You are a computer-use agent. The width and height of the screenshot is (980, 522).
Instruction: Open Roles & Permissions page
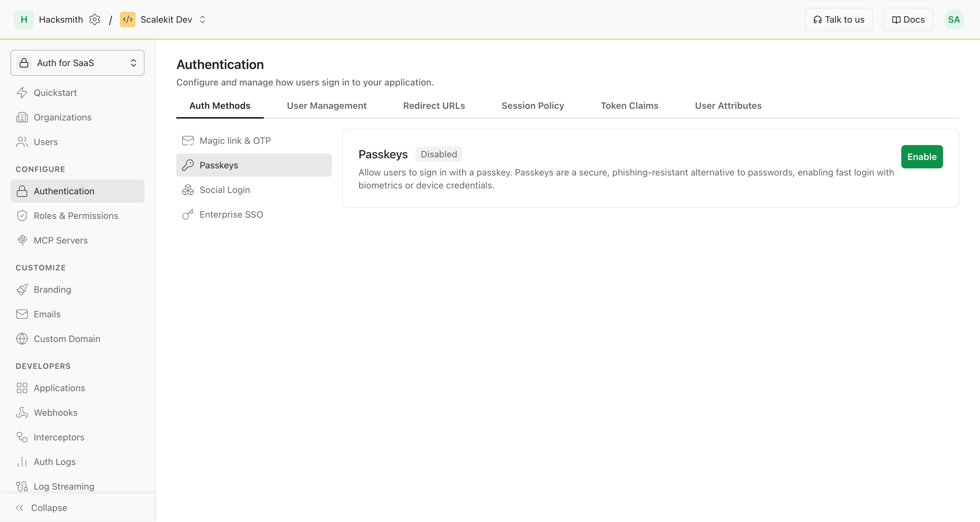pyautogui.click(x=77, y=216)
